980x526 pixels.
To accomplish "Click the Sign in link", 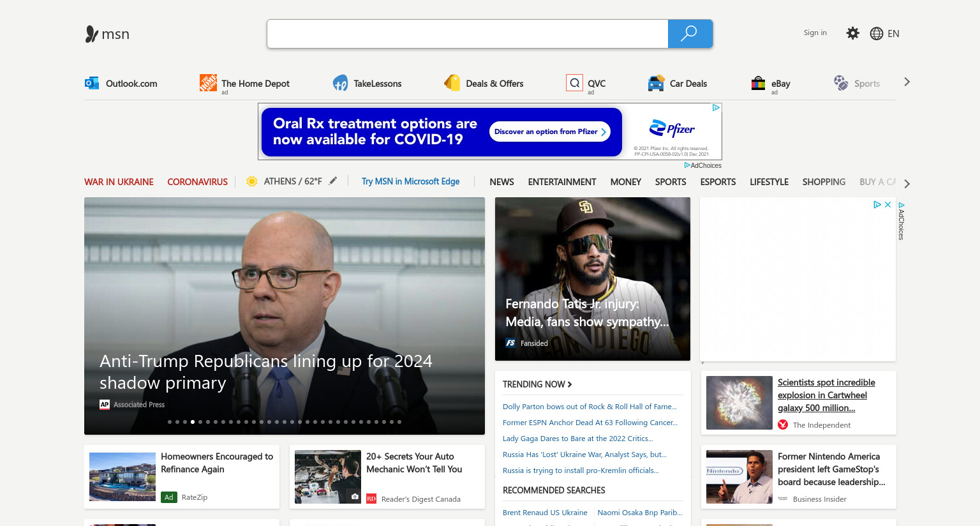I will (x=815, y=33).
